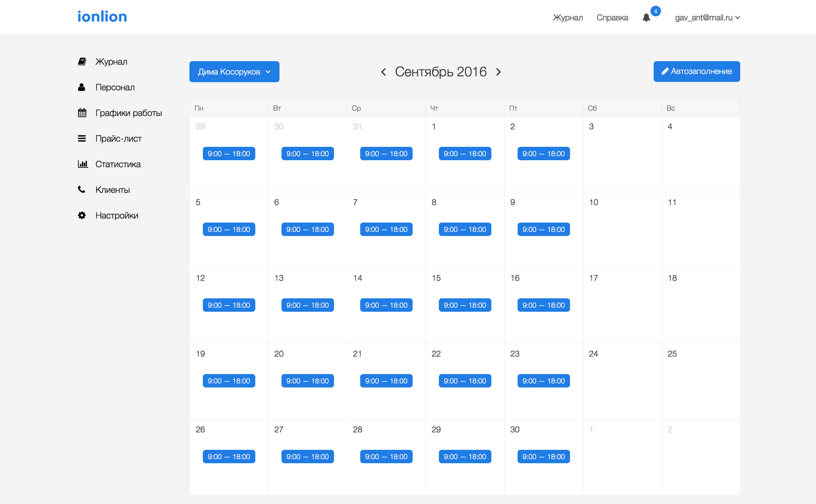Screen dimensions: 816x504
Task: Click the Журнал book icon in sidebar
Action: (82, 62)
